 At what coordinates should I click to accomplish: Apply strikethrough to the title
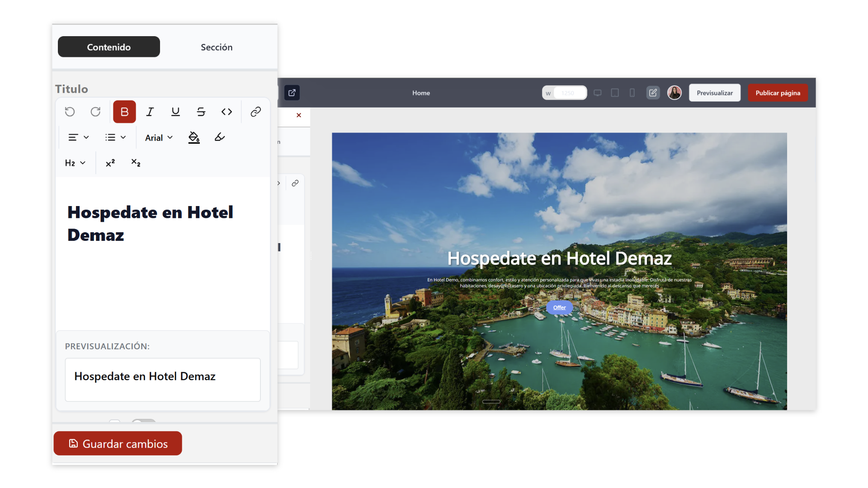click(201, 112)
